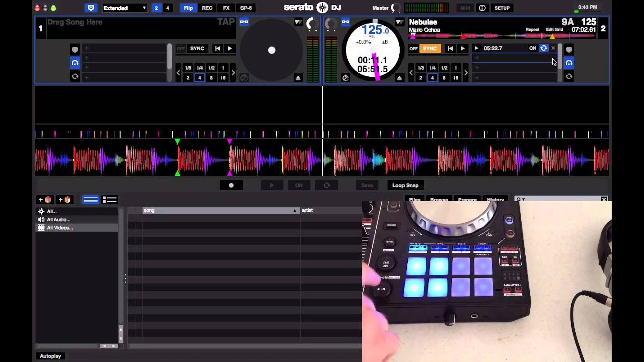Screen dimensions: 644x362
Task: Shift deck 1 loop sizes left
Action: [x=178, y=73]
